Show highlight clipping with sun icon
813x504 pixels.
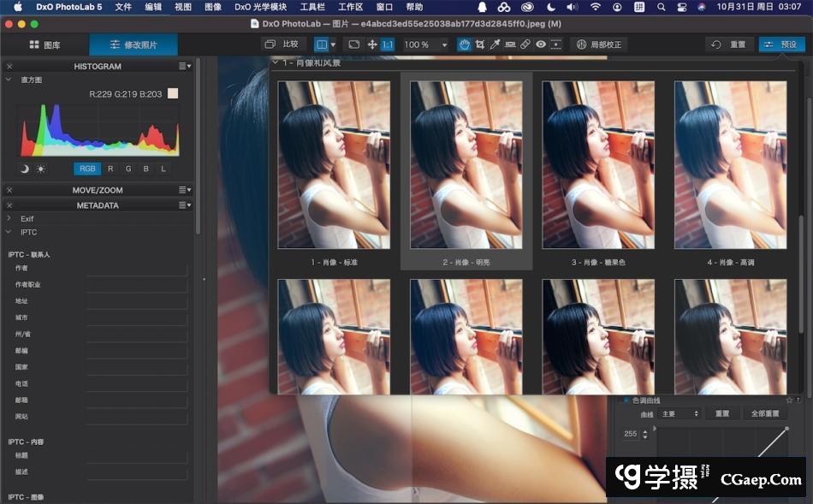[x=40, y=169]
